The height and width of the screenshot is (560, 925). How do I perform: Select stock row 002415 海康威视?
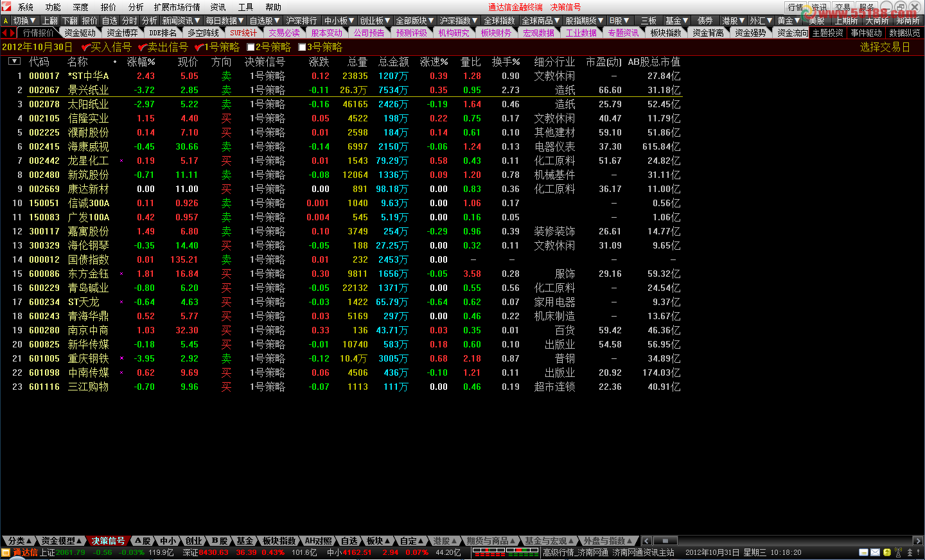click(x=340, y=146)
